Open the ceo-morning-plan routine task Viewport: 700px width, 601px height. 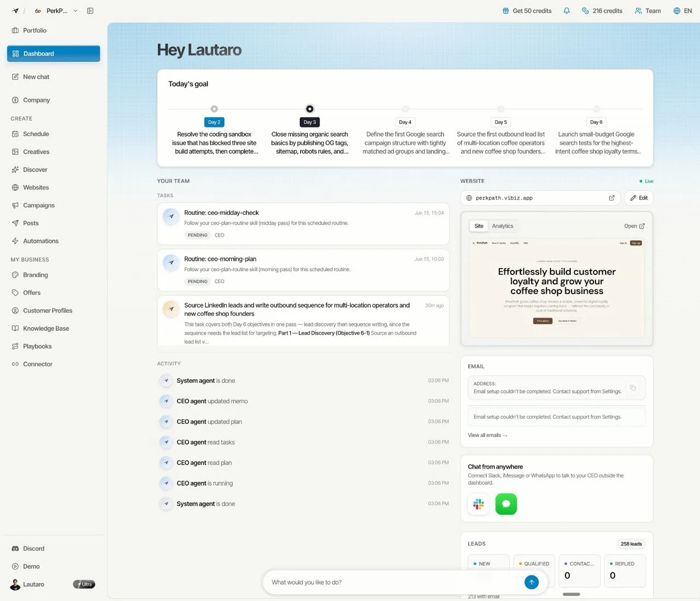303,270
